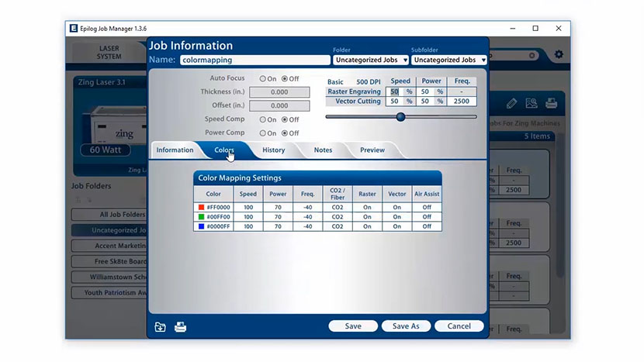644x362 pixels.
Task: Select the red #FF0000 color swatch
Action: coord(200,208)
